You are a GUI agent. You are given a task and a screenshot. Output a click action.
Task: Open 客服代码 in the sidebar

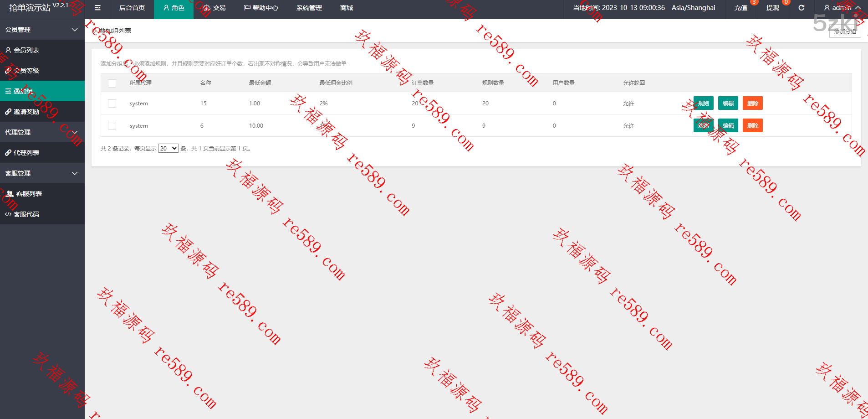coord(26,214)
